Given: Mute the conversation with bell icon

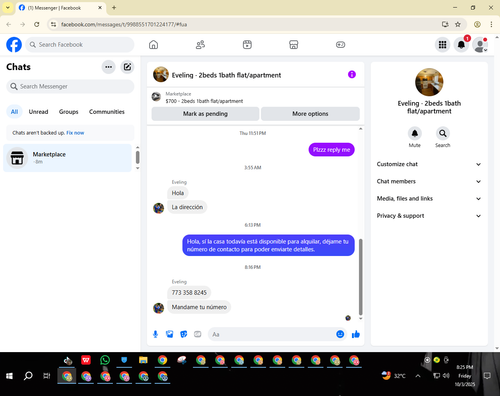Looking at the screenshot, I should coord(415,133).
